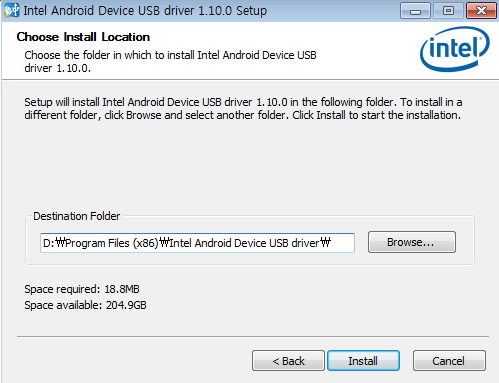Click the Intel logo in the header

[x=455, y=49]
